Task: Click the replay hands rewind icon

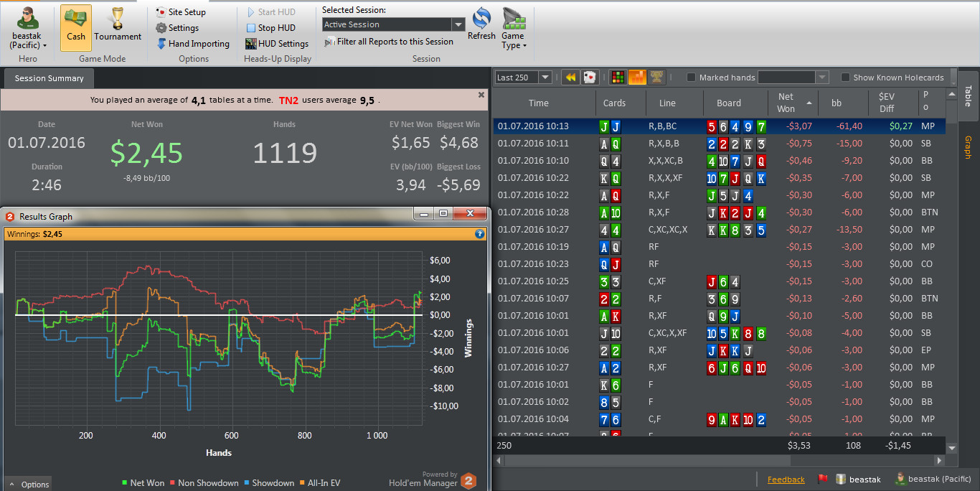Action: pyautogui.click(x=570, y=78)
